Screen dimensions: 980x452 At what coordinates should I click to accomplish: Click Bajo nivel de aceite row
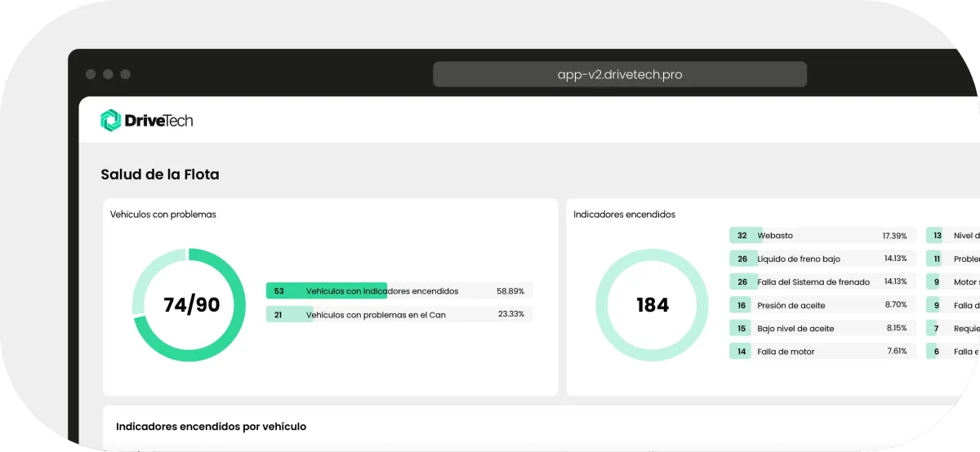pyautogui.click(x=822, y=328)
